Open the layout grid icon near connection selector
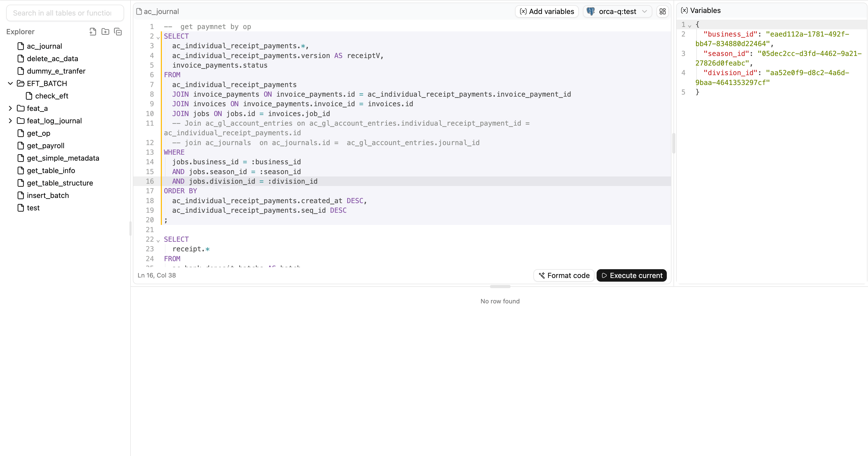Image resolution: width=868 pixels, height=456 pixels. tap(662, 11)
